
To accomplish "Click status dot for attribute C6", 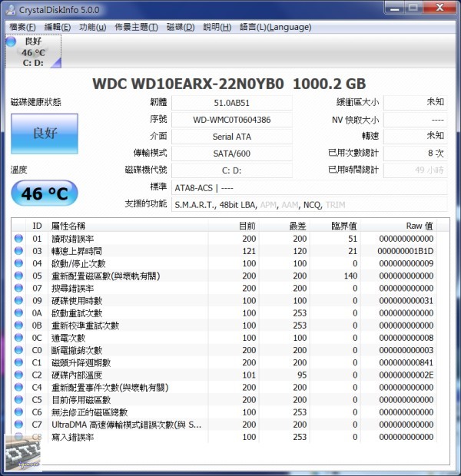I will coord(18,412).
